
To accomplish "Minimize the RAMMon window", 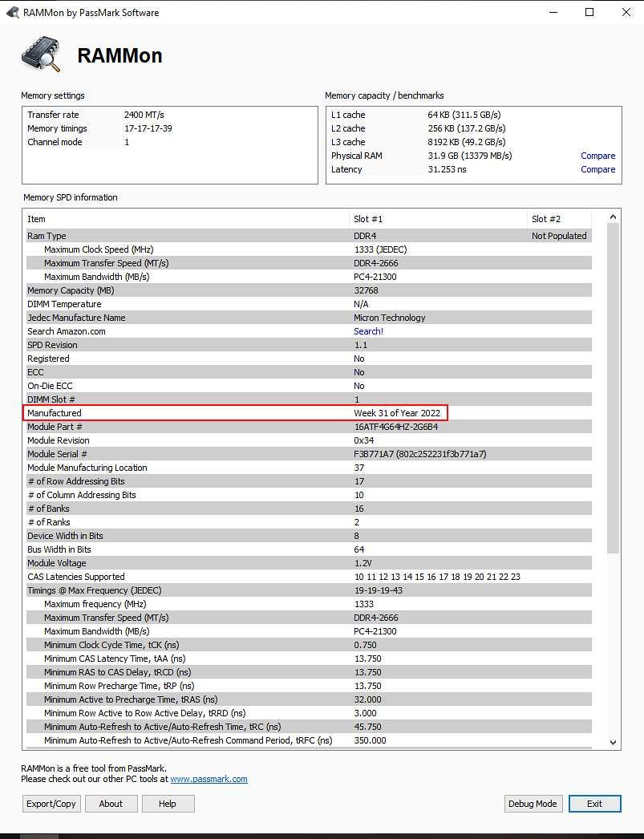I will 553,12.
